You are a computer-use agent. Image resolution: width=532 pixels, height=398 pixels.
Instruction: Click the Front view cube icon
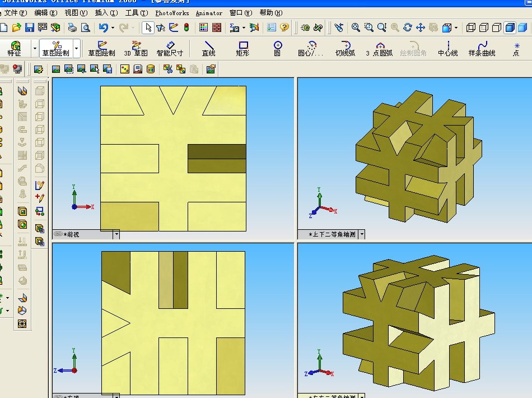click(x=40, y=91)
